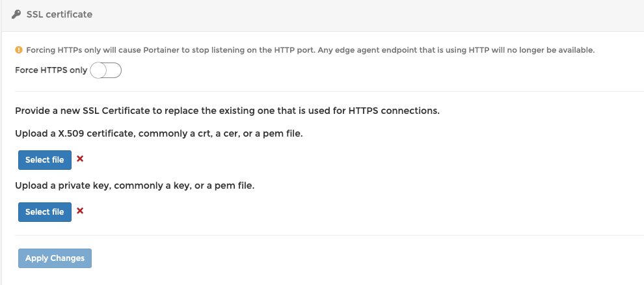Click the Upload a X.509 certificate instruction
The height and width of the screenshot is (285, 644).
click(x=159, y=133)
